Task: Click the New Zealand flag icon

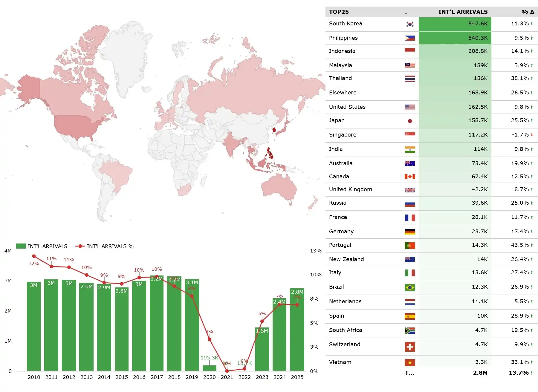Action: click(410, 259)
